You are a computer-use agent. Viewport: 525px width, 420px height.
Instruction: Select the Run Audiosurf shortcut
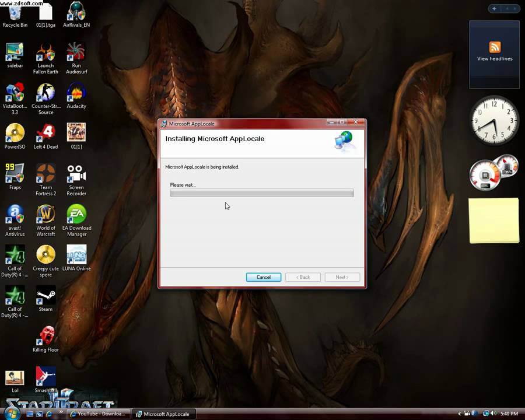76,58
